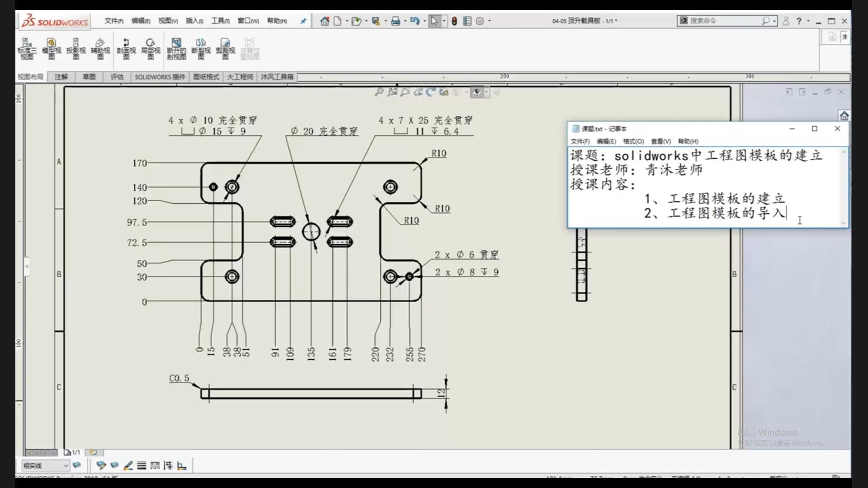Click the Hide/Show Edges icon
This screenshot has width=868, height=488.
(168, 465)
